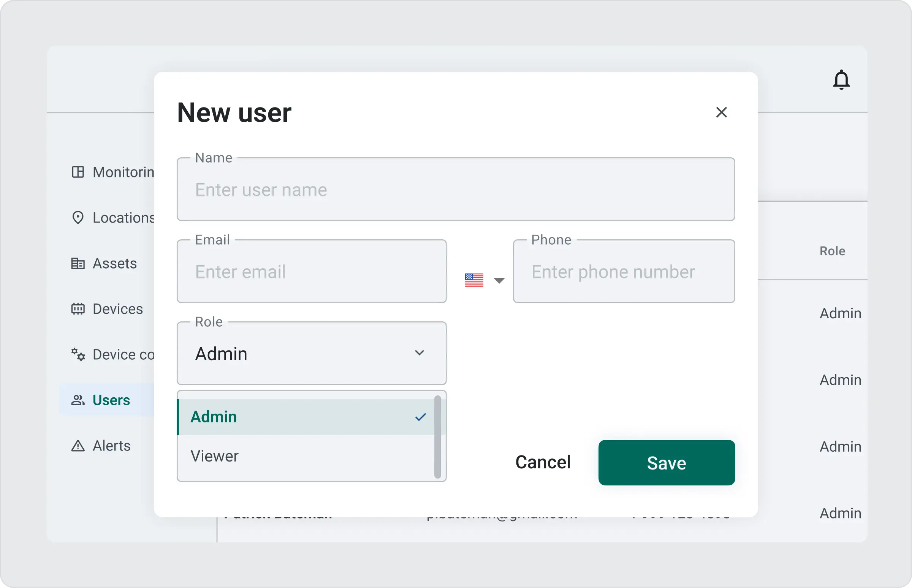Click the Users people icon
Image resolution: width=912 pixels, height=588 pixels.
pos(78,400)
